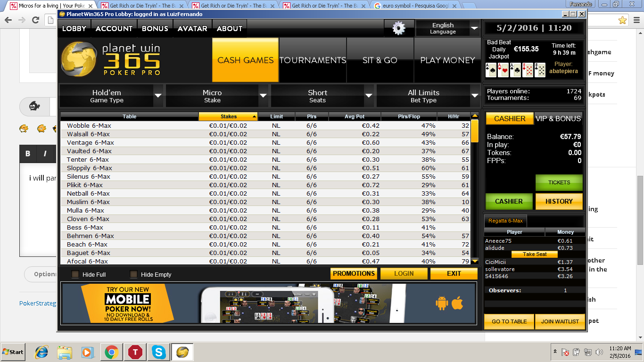Viewport: 644px width, 362px height.
Task: Switch to the SIT & GO tab
Action: [380, 60]
